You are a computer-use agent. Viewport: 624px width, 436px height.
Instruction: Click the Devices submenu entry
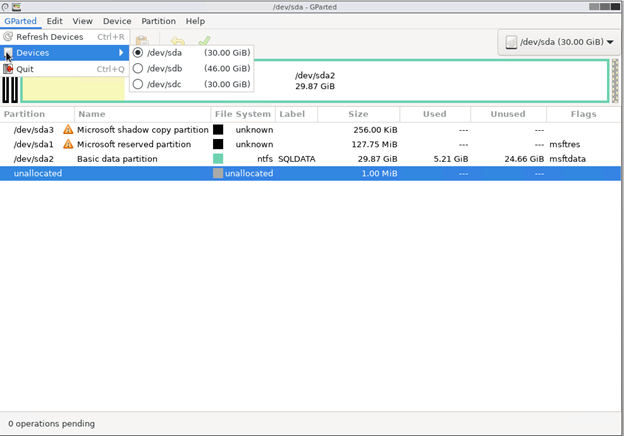coord(64,53)
